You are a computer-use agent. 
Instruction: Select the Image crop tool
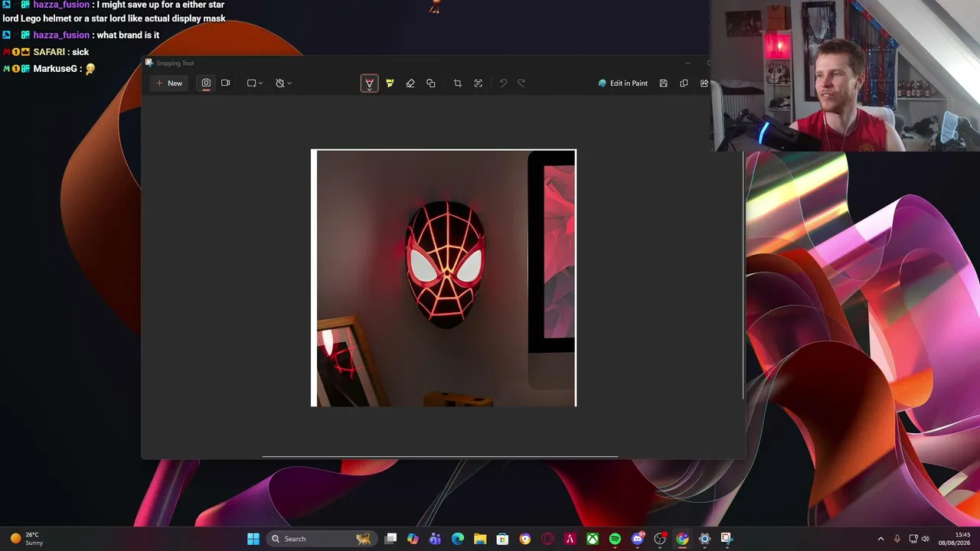458,83
